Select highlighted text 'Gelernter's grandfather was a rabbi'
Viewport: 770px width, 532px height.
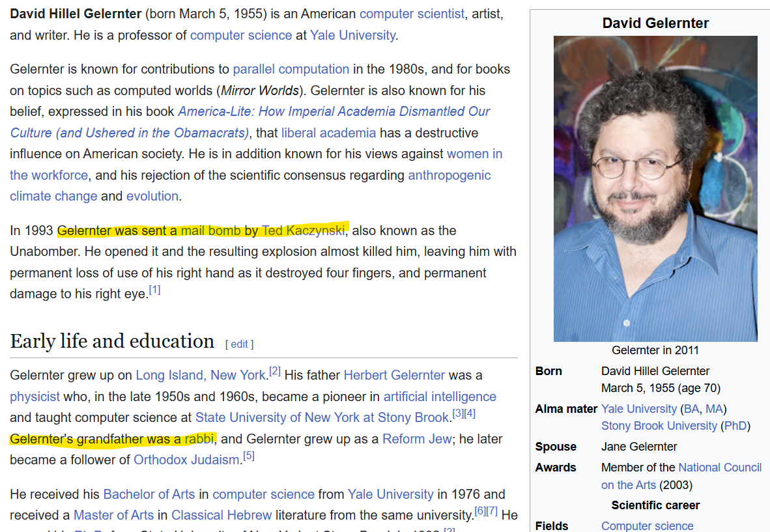(112, 440)
